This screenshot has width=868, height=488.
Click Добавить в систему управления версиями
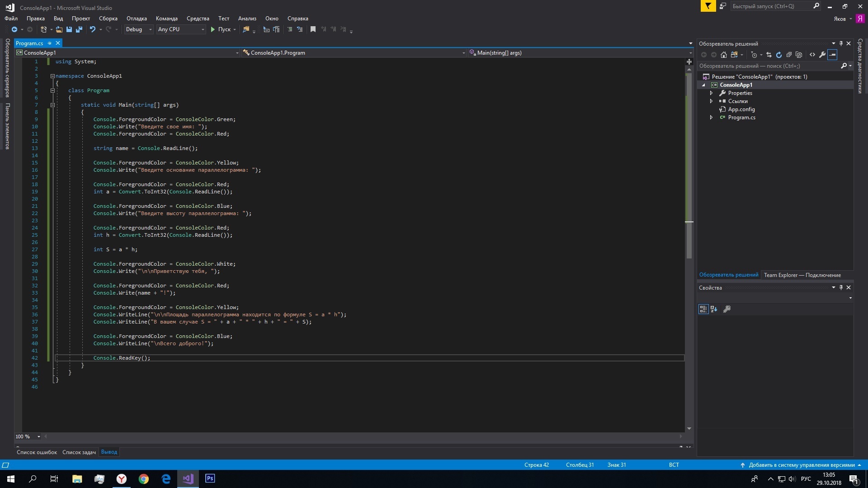point(801,465)
